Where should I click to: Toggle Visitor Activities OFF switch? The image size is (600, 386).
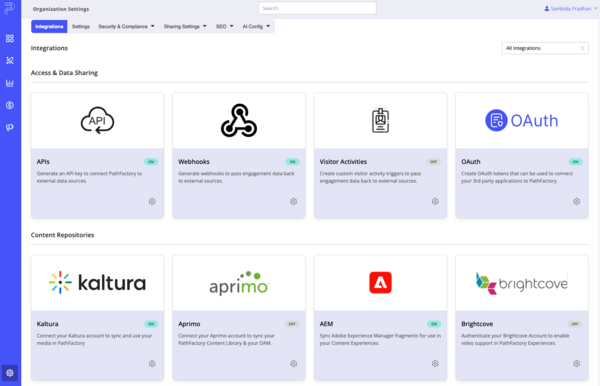coord(433,162)
